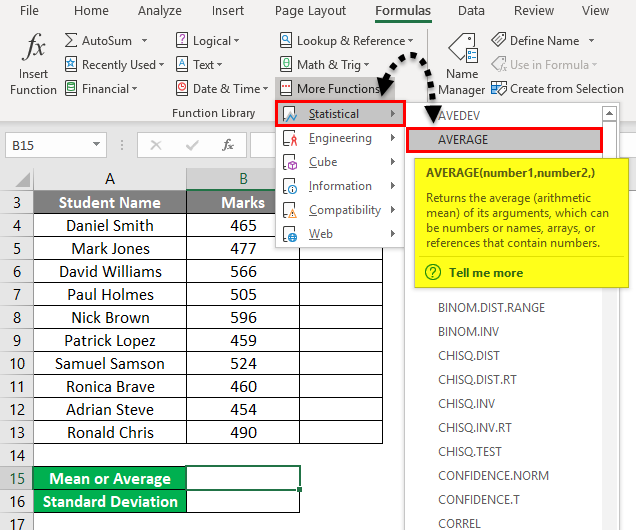Click the Mean or Average label cell
Viewport: 636px width, 530px height.
[x=110, y=479]
